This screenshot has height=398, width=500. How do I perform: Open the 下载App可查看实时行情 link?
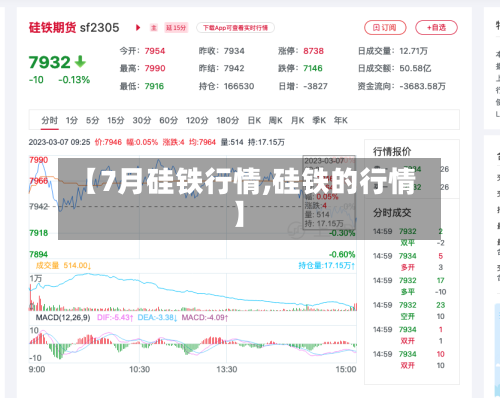[235, 28]
